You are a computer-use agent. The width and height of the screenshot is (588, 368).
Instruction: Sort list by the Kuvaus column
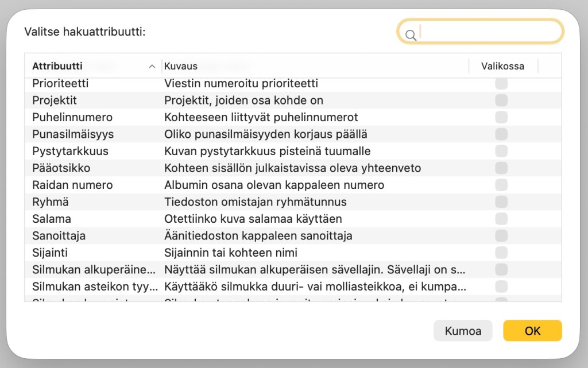pyautogui.click(x=181, y=66)
